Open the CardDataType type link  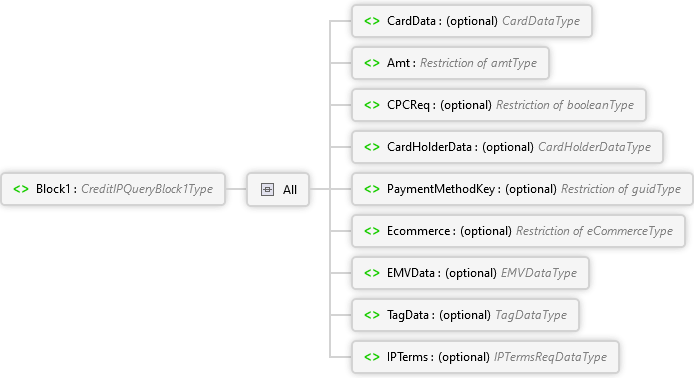point(541,21)
